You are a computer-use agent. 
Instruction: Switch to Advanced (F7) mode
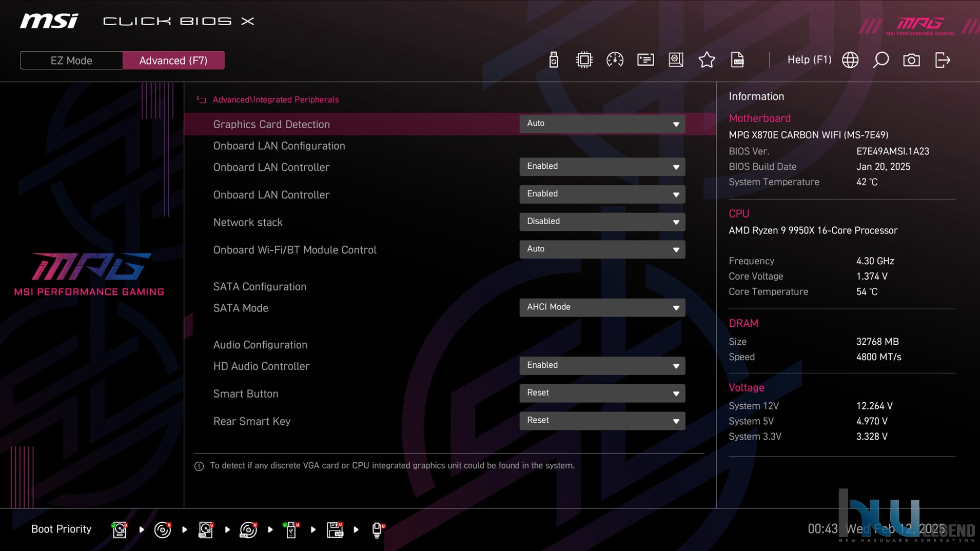[x=173, y=60]
